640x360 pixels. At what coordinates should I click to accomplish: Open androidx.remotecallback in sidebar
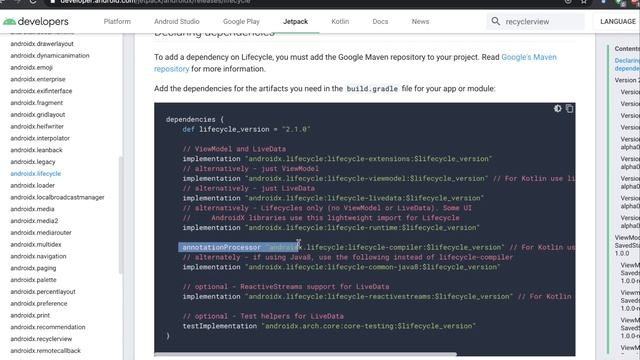[x=46, y=351]
